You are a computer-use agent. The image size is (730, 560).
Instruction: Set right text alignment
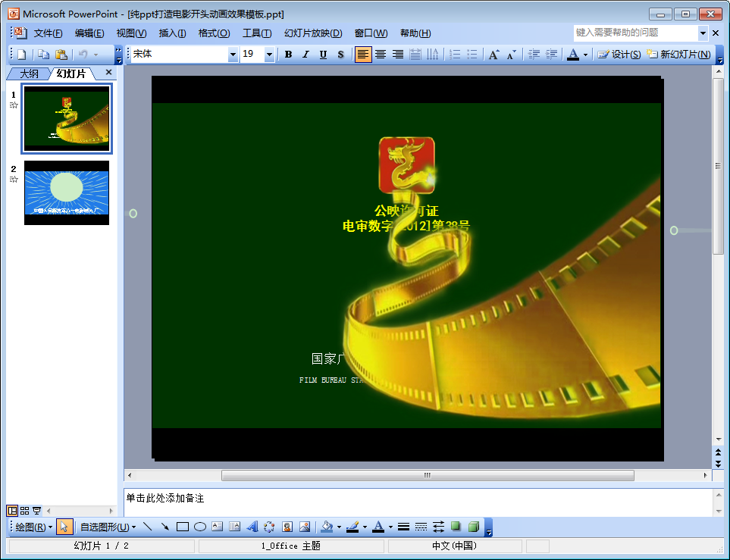point(397,55)
